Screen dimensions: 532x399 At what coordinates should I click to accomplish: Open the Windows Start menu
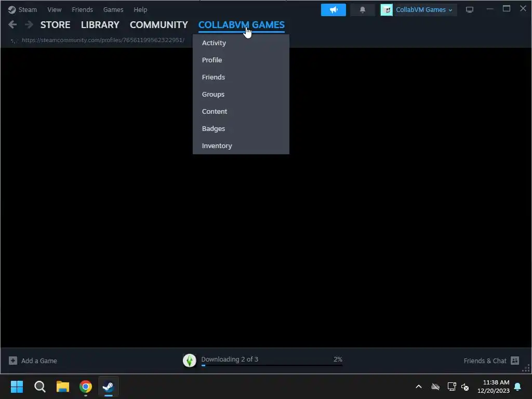[x=17, y=387]
